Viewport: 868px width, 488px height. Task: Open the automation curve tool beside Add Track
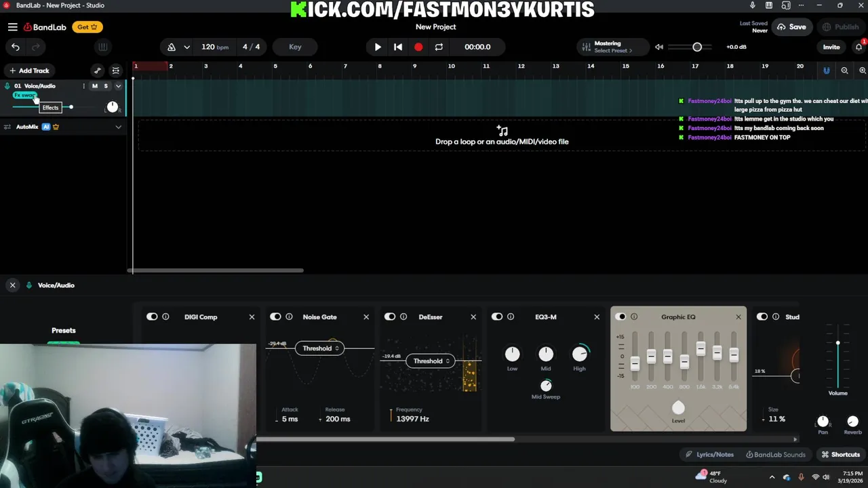(97, 70)
